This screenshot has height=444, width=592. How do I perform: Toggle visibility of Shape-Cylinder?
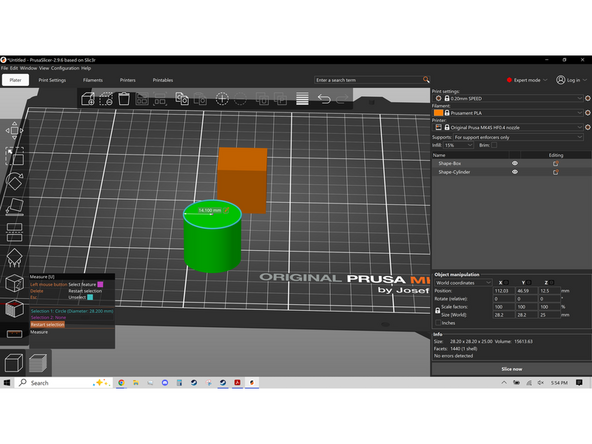515,172
